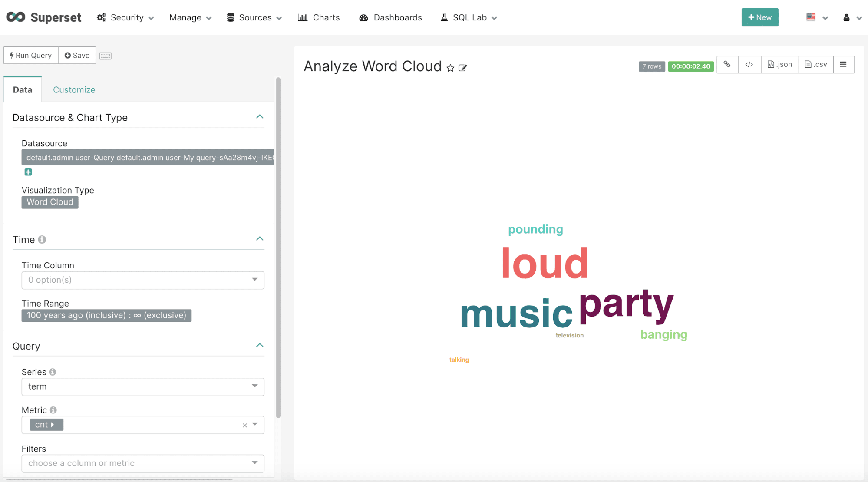
Task: Edit the cnt metric tag
Action: [x=46, y=425]
